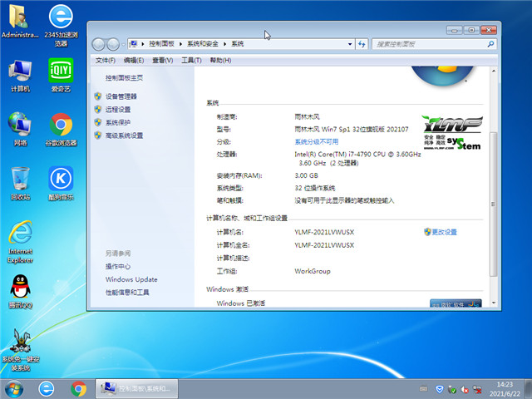Open the 帮助(H) menu

tap(220, 60)
